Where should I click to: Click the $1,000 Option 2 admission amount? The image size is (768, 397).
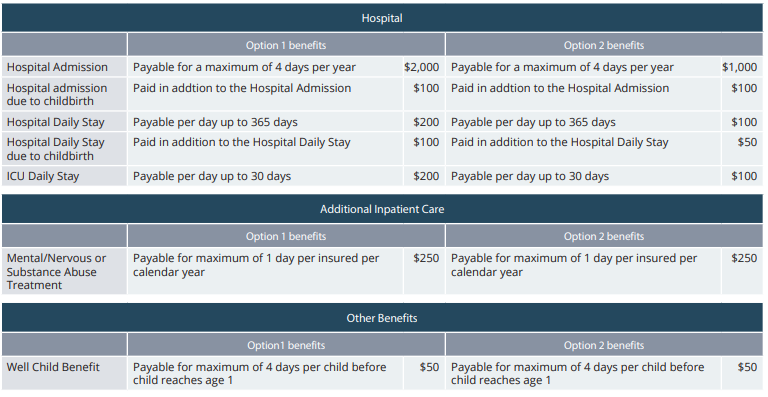coord(739,67)
